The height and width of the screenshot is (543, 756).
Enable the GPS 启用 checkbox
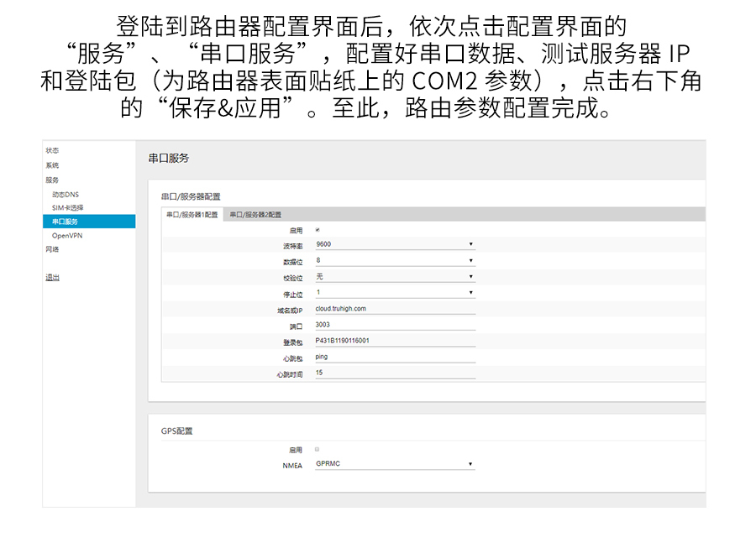[315, 451]
